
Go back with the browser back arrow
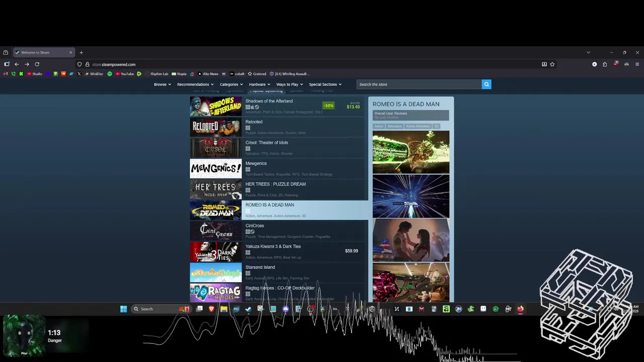tap(17, 64)
